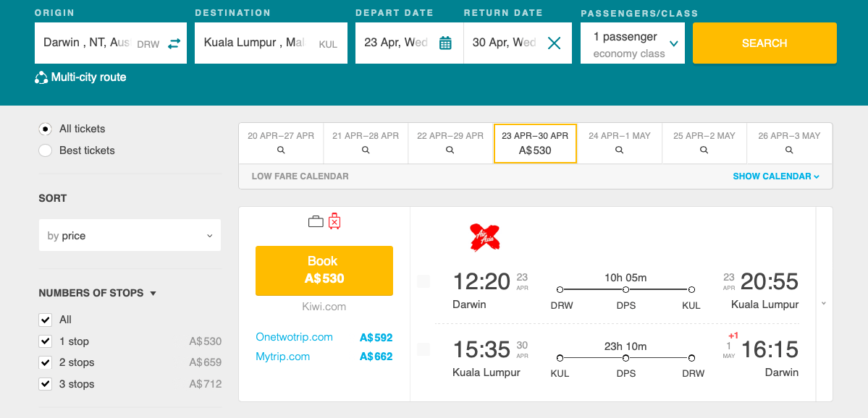
Task: Click the LOW FARE CALENDAR label
Action: [x=300, y=176]
